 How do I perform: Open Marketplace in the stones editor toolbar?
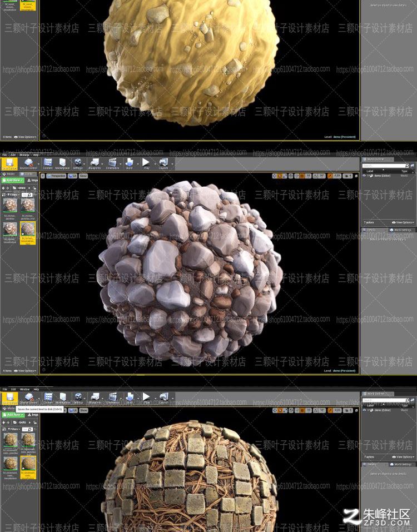(x=62, y=164)
